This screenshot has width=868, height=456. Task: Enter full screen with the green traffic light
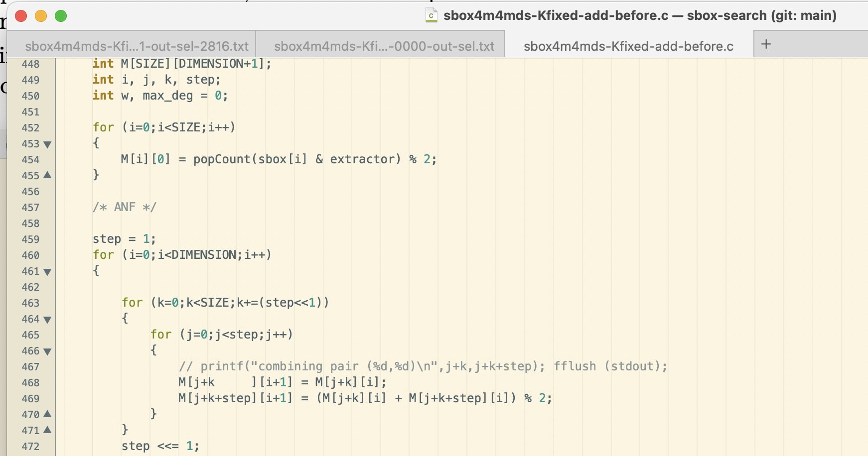pyautogui.click(x=61, y=16)
